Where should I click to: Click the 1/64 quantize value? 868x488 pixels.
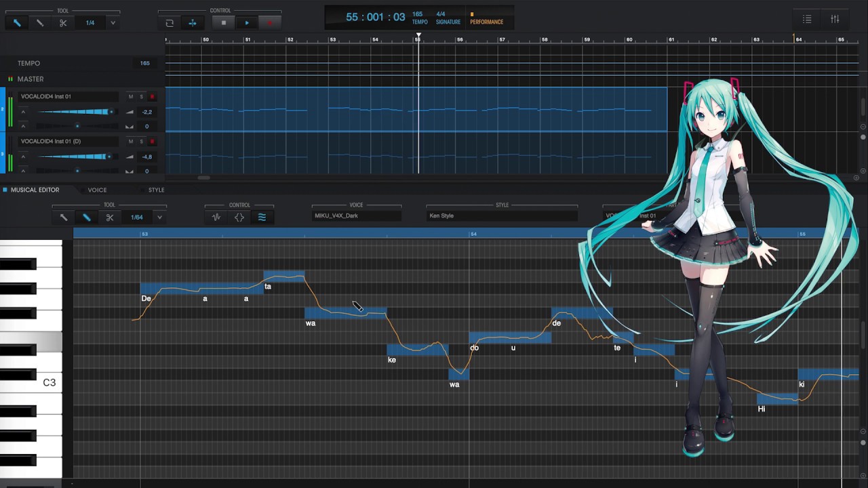[137, 218]
